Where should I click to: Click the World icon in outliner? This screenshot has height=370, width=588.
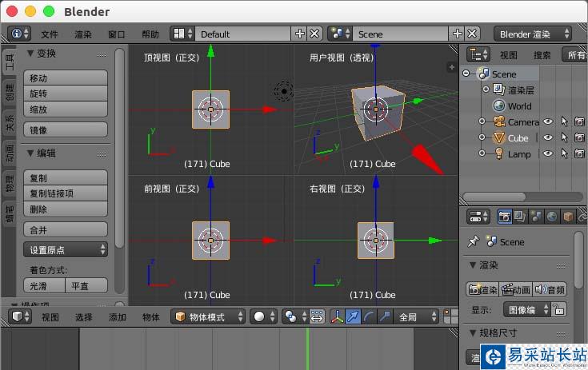pyautogui.click(x=498, y=106)
